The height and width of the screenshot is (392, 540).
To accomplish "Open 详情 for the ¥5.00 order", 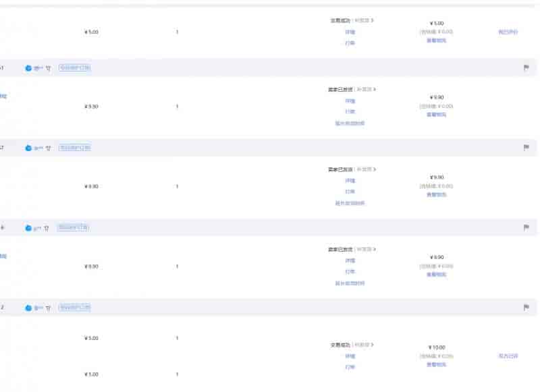I will tap(350, 32).
